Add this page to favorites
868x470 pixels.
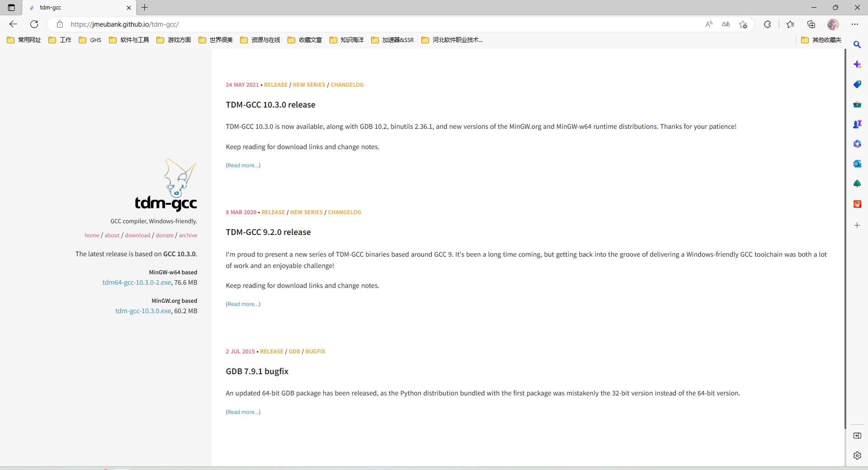743,24
